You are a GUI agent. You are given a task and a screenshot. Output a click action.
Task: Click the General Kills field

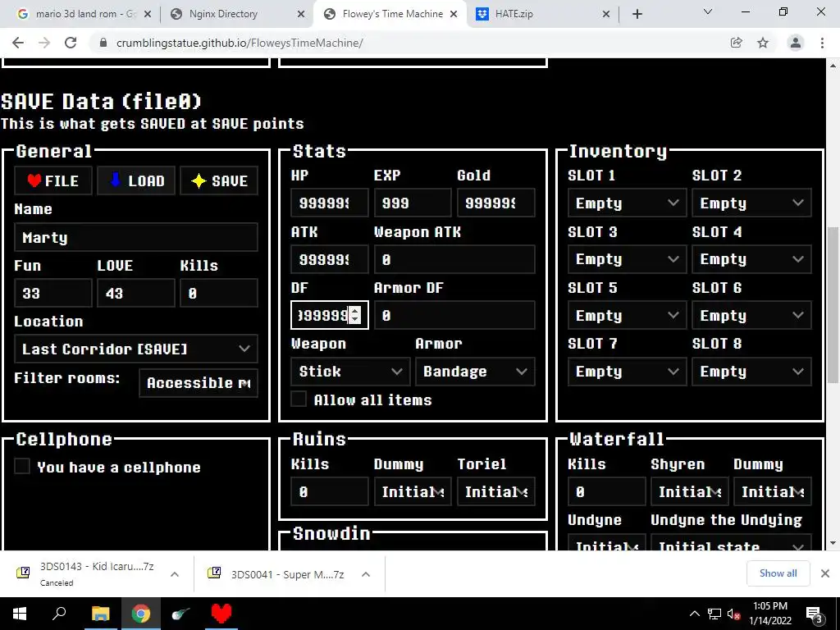(x=219, y=293)
